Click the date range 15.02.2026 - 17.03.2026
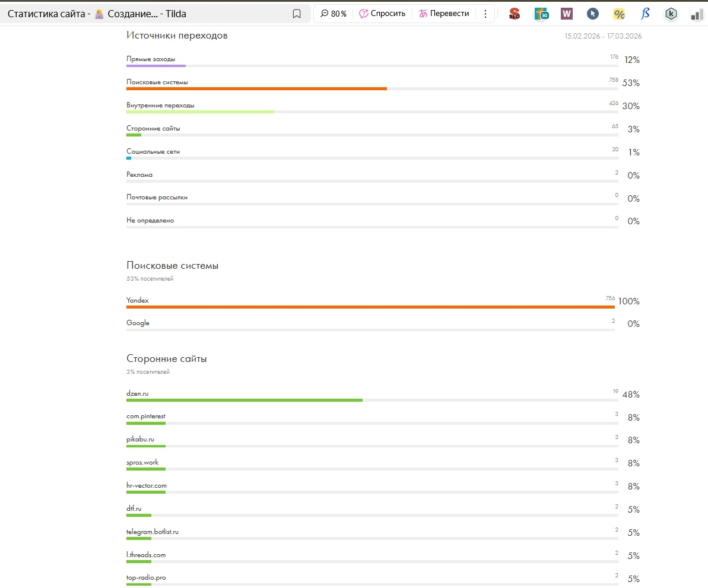This screenshot has height=588, width=708. point(603,36)
